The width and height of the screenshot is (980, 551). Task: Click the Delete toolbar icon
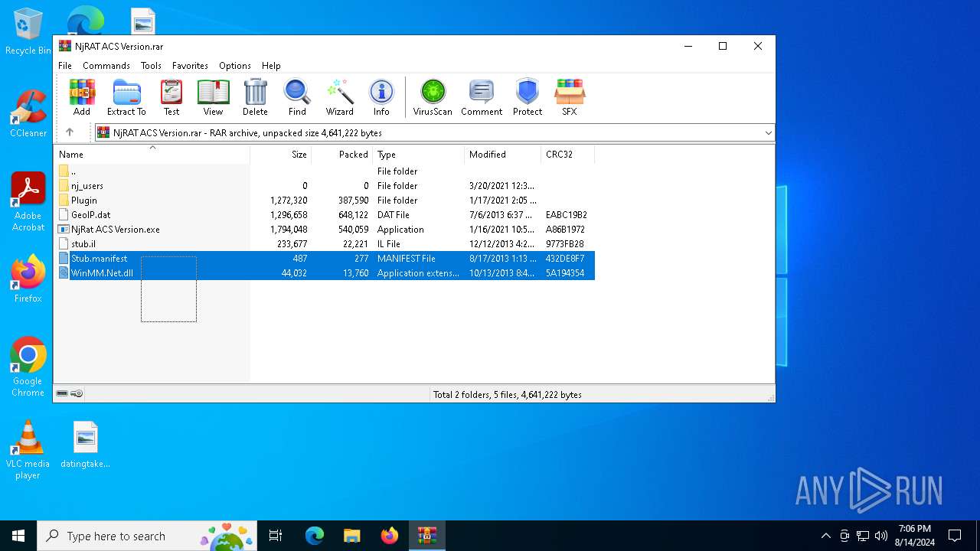point(255,97)
